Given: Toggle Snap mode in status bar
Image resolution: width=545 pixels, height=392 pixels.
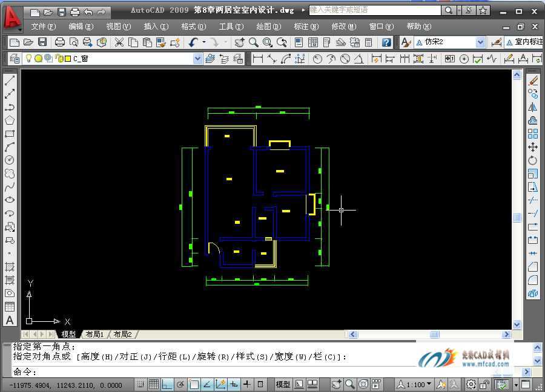Looking at the screenshot, I should tap(140, 384).
